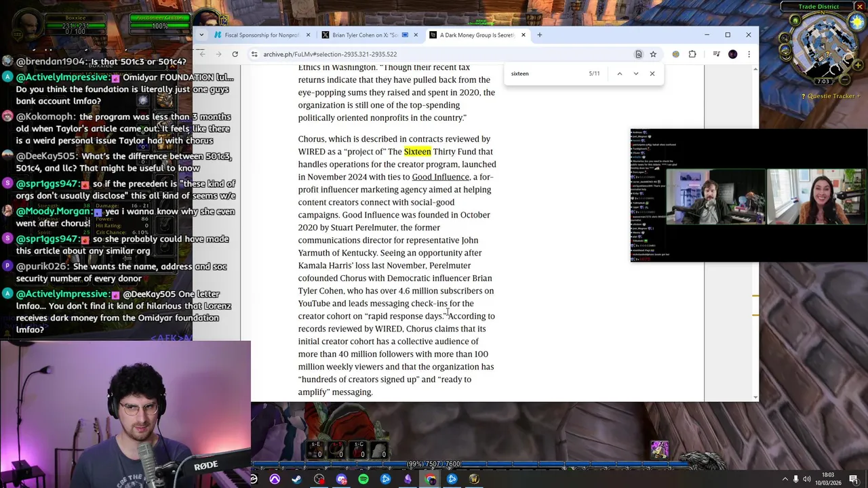Click action bar slot labeled s-E

[315, 449]
